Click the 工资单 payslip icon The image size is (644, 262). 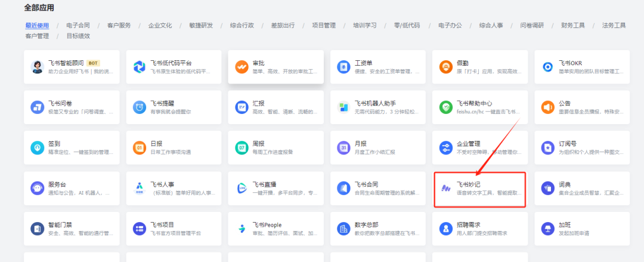coord(343,67)
